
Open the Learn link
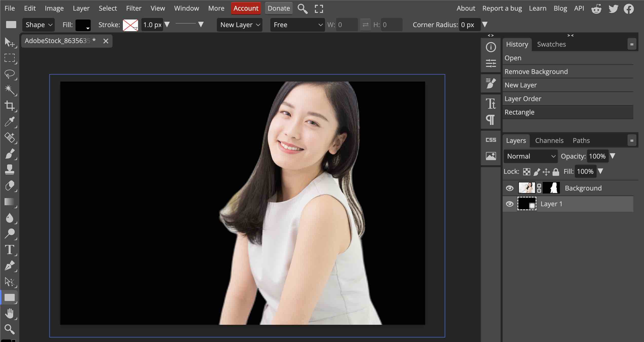pos(537,8)
